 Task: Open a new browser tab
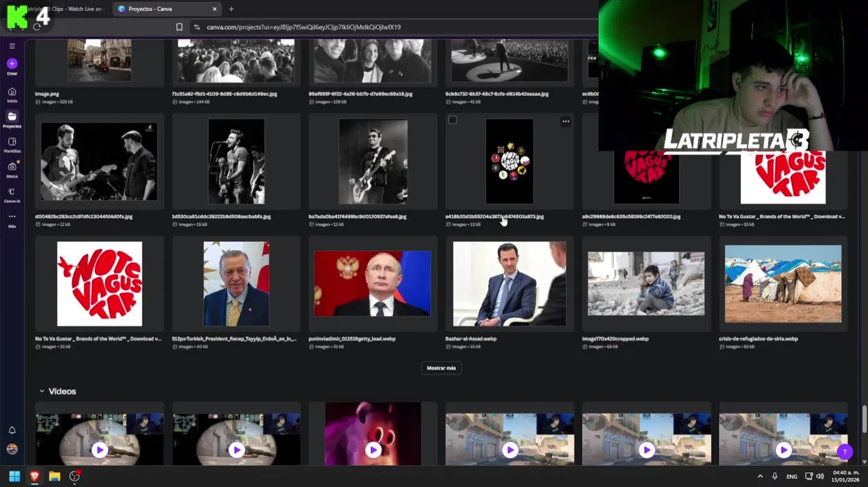pyautogui.click(x=231, y=9)
